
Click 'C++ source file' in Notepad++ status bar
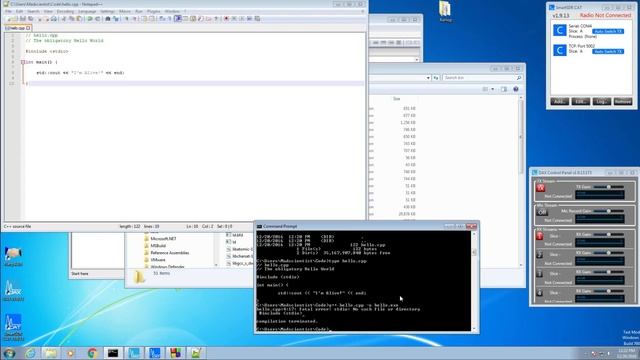[x=18, y=226]
